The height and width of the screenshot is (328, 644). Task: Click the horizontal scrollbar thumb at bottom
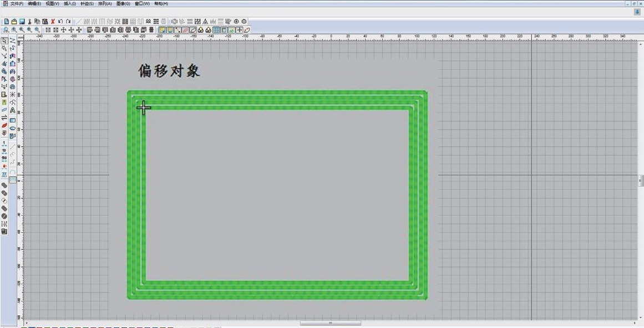330,324
